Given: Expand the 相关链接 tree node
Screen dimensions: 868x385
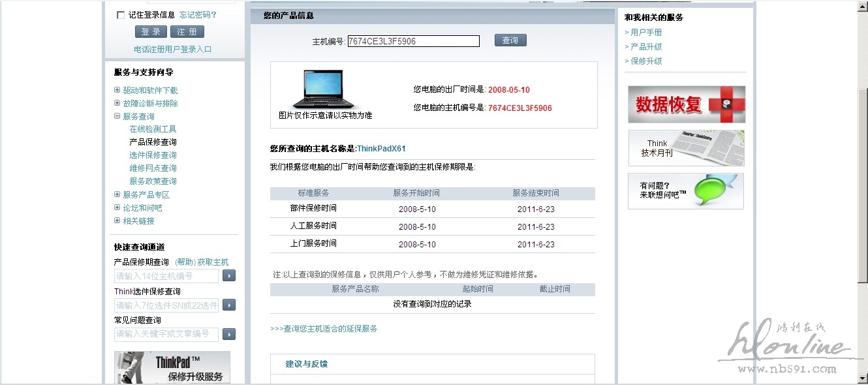Looking at the screenshot, I should 117,221.
